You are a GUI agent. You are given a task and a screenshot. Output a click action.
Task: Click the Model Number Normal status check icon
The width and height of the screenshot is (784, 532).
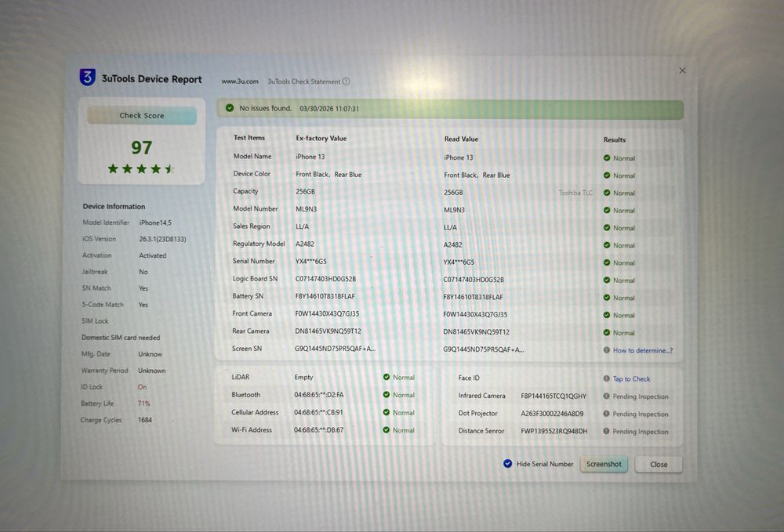[607, 210]
